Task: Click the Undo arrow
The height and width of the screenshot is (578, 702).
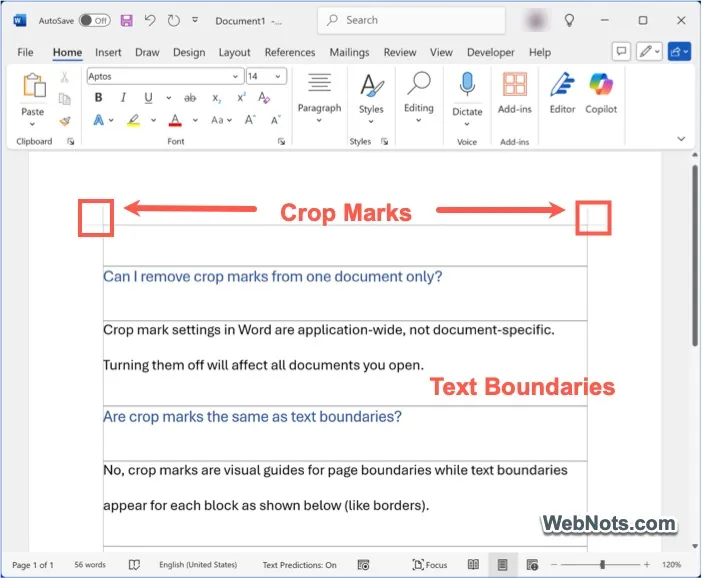Action: tap(150, 20)
